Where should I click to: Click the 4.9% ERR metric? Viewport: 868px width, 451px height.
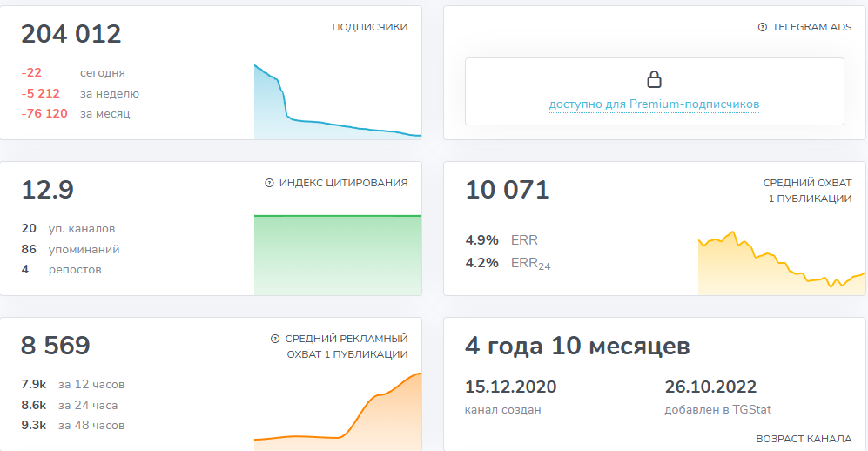501,240
